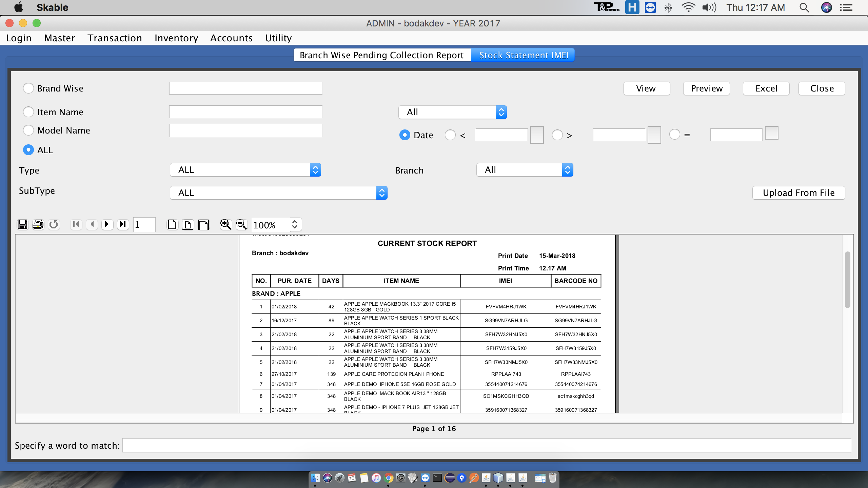Reload the report with the refresh icon
The height and width of the screenshot is (488, 868).
pyautogui.click(x=54, y=224)
